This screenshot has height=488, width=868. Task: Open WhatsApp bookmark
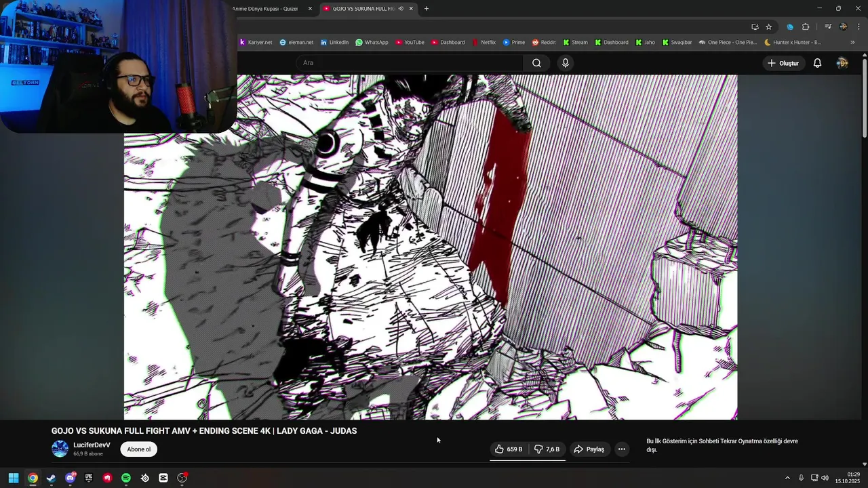[372, 42]
